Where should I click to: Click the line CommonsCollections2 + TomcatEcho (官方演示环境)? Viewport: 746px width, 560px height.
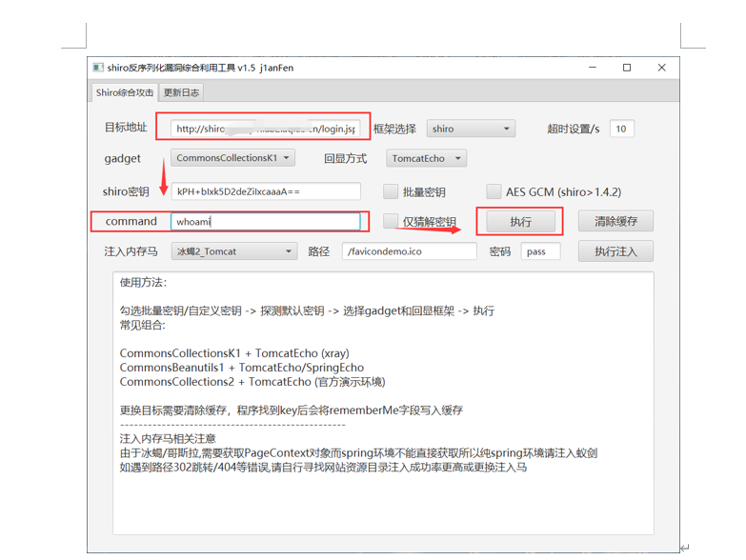[252, 382]
